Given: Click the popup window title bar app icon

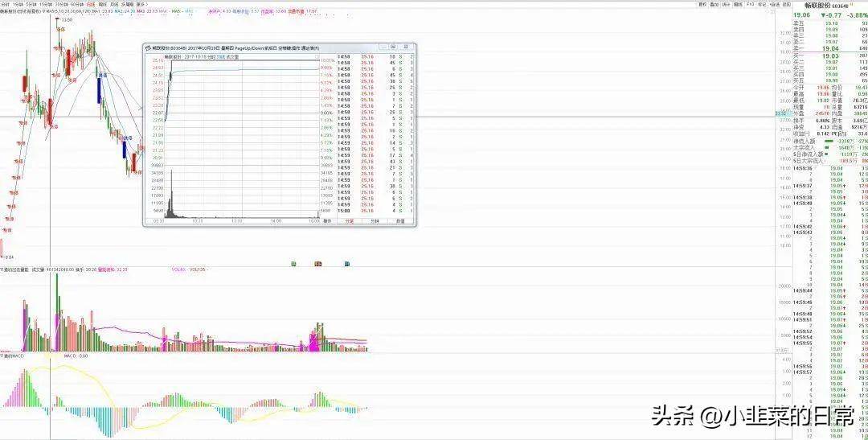Looking at the screenshot, I should tap(148, 47).
